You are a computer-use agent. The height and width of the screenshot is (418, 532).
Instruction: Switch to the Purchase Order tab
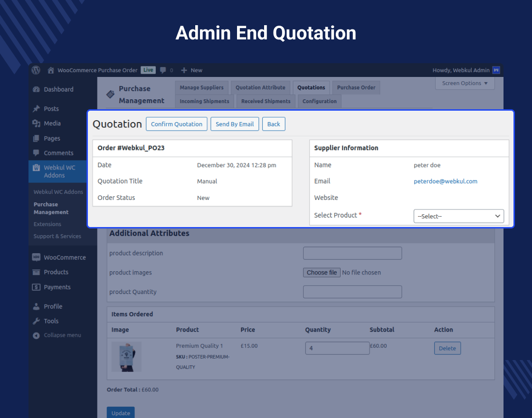(x=356, y=87)
